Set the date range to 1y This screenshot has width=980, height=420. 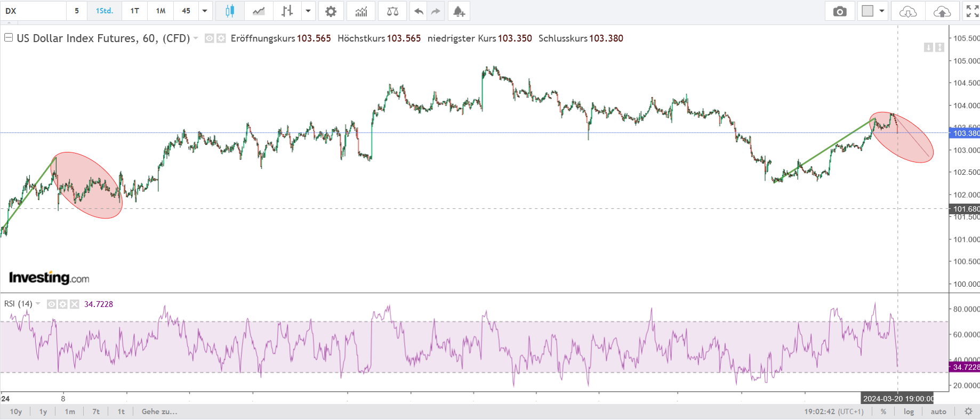pos(43,411)
